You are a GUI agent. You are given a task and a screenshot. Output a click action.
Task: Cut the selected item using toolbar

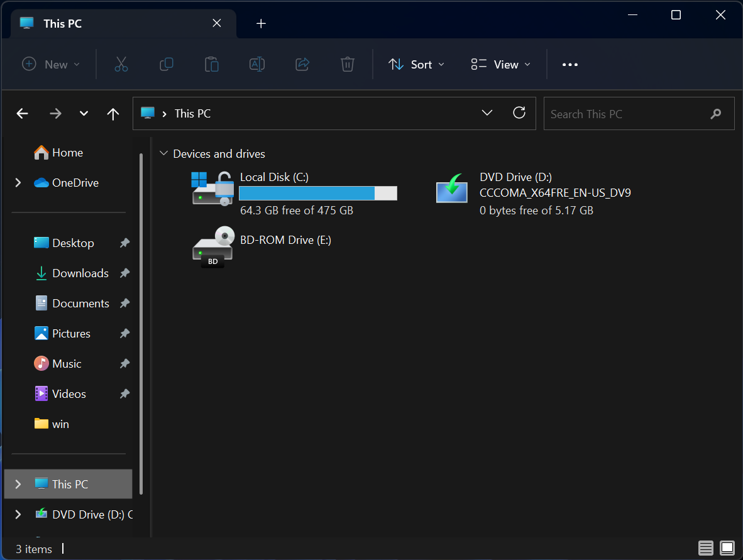point(121,64)
